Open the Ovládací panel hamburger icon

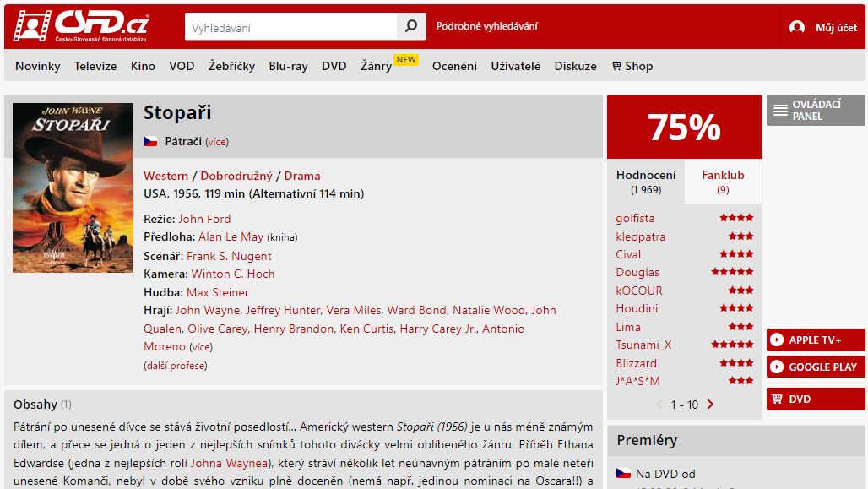[780, 110]
